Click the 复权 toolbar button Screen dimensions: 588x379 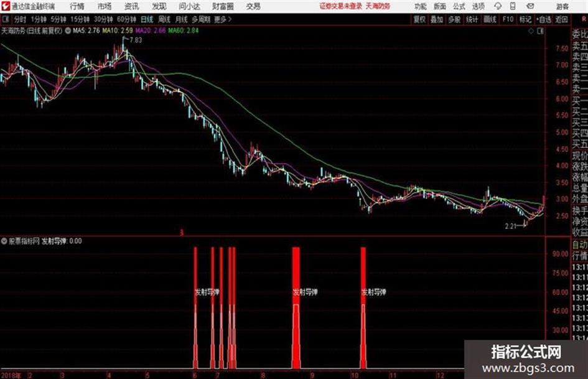419,19
